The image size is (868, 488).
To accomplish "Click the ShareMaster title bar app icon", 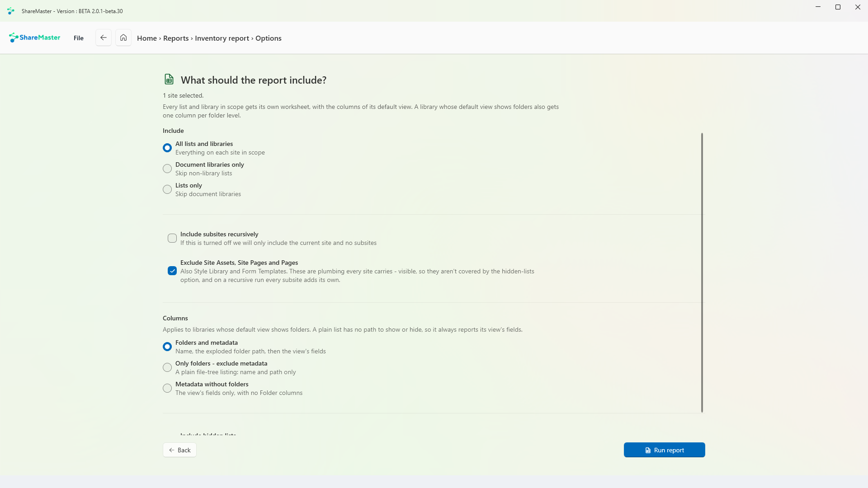I will coord(11,11).
